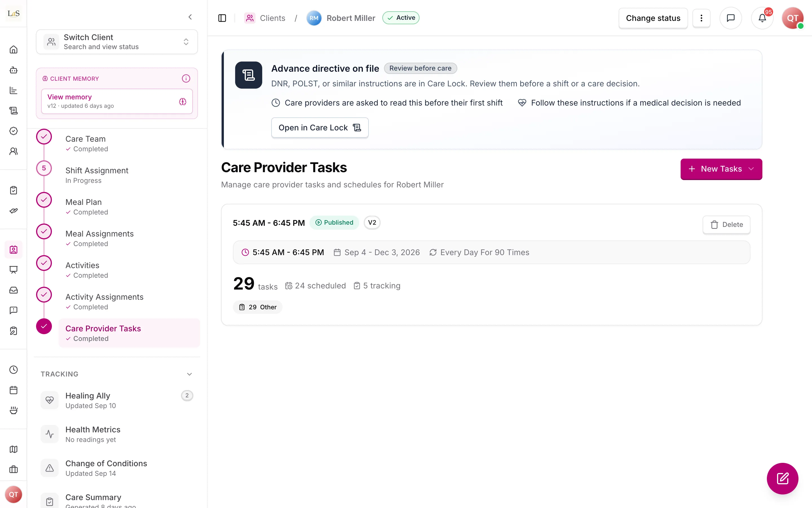Delete the 5:45 AM task schedule
812x508 pixels.
727,224
